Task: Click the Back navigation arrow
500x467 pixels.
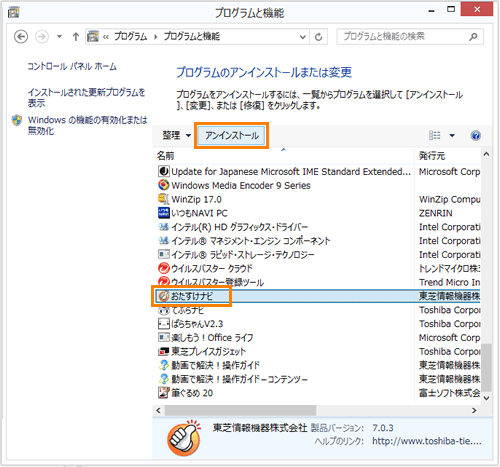Action: (x=21, y=36)
